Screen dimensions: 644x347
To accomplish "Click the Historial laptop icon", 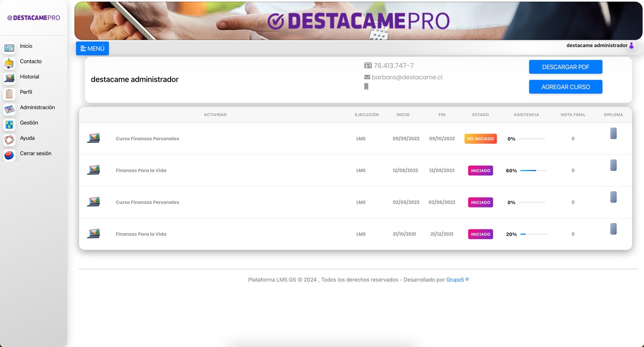I will coord(9,78).
